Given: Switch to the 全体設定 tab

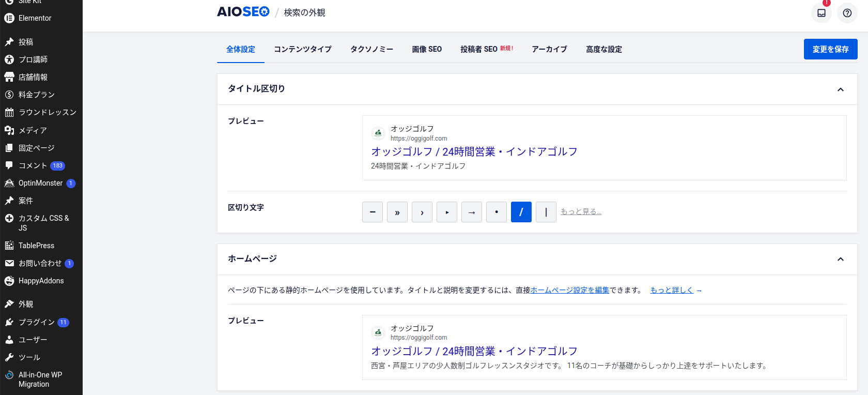Looking at the screenshot, I should 241,49.
